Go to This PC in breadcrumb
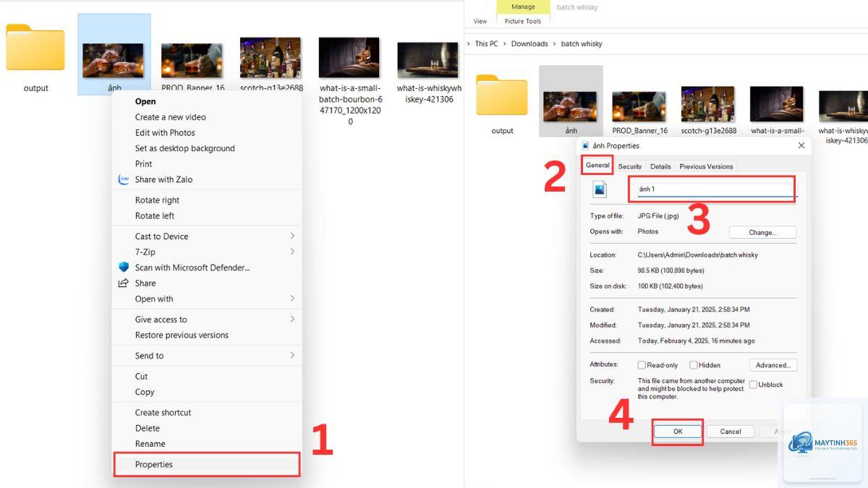 click(x=486, y=43)
